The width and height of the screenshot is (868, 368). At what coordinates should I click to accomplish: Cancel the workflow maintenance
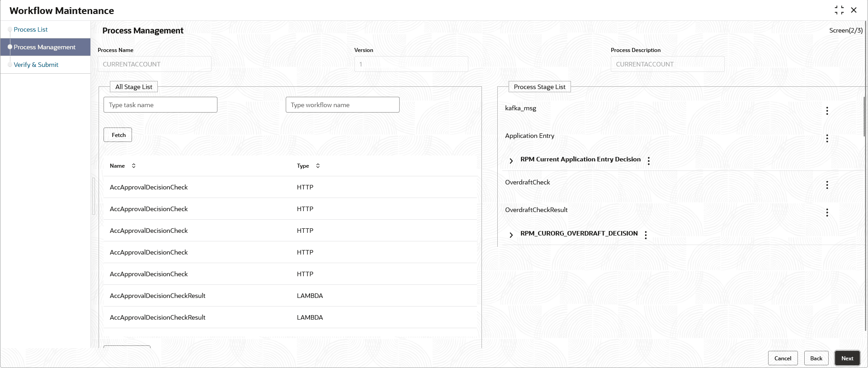(x=783, y=358)
